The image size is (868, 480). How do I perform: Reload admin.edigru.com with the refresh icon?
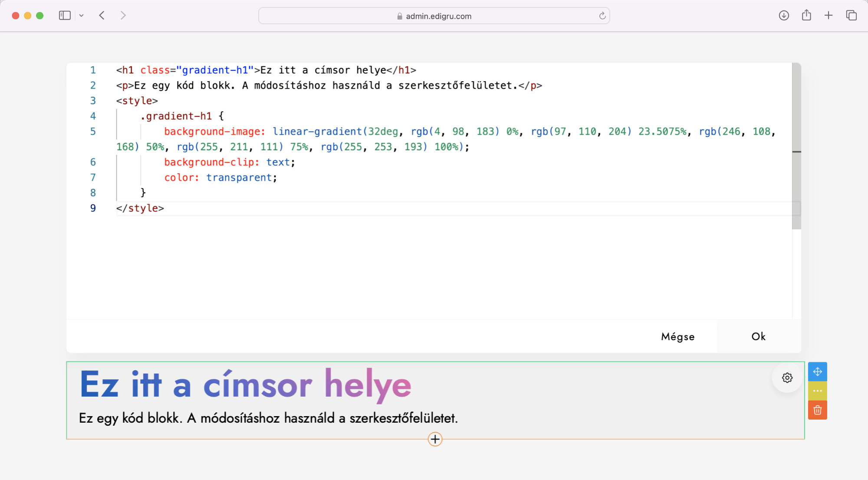602,16
